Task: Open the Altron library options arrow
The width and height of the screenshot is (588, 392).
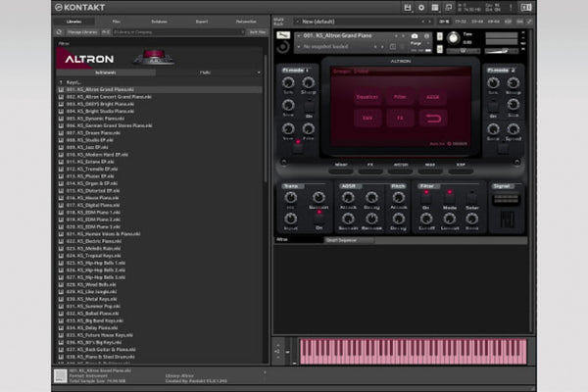Action: 259,73
